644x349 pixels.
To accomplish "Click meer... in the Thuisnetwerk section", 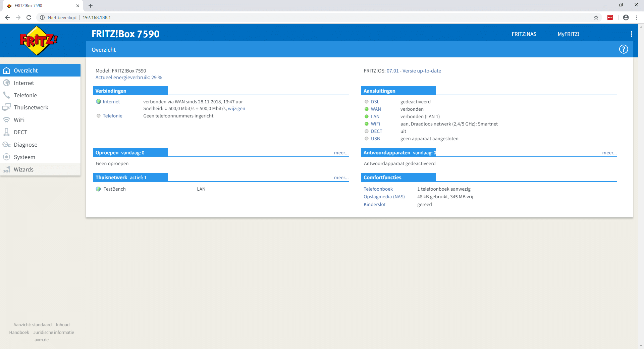I will coord(341,178).
